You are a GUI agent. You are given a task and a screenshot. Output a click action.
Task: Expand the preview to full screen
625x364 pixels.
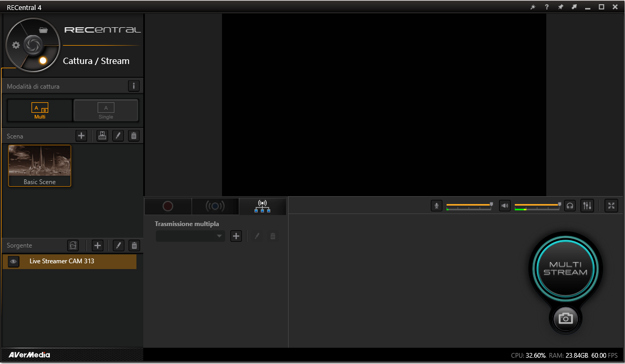611,206
